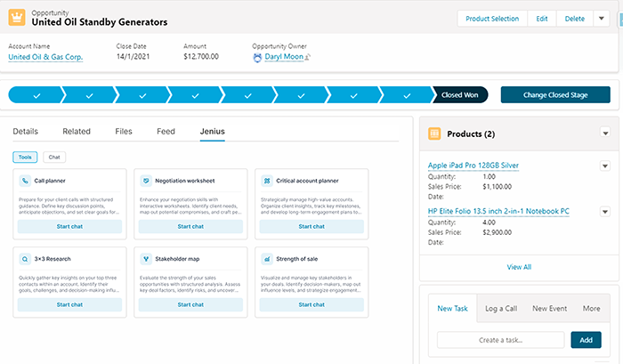Open the Apple iPad Pro row dropdown
Image resolution: width=623 pixels, height=364 pixels.
point(605,166)
